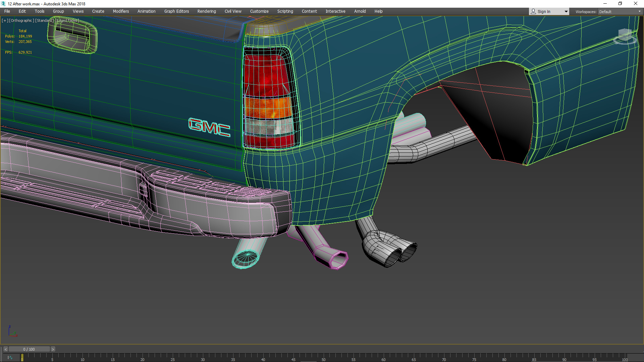Viewport: 644px width, 362px height.
Task: Change the Standard shading viewport label
Action: coord(45,20)
